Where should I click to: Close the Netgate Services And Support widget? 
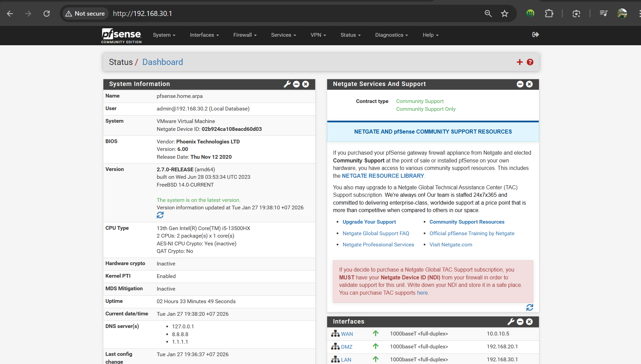click(529, 84)
